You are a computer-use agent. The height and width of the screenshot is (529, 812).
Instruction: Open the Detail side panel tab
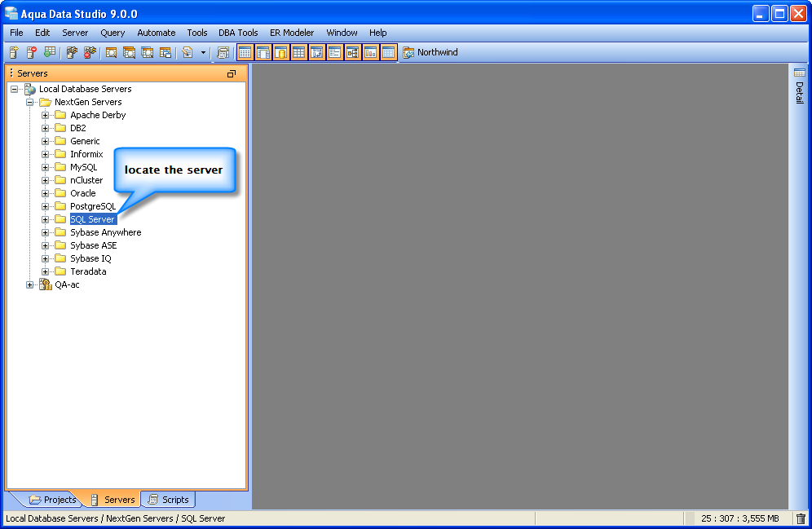800,86
